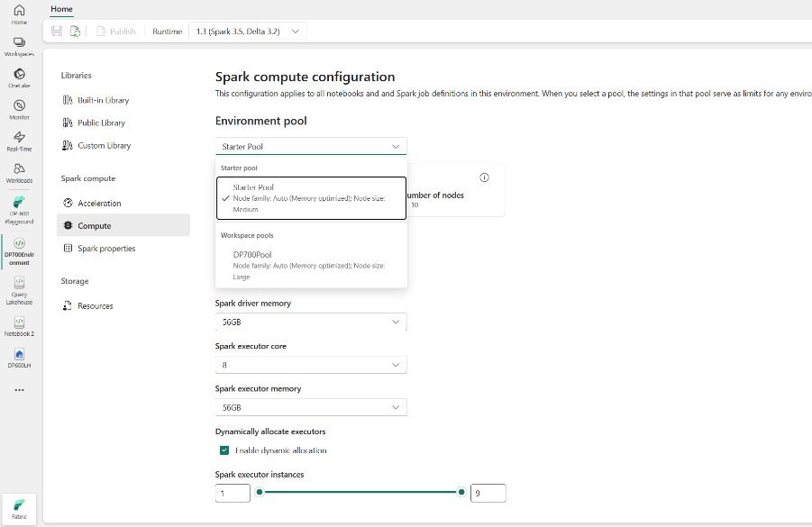This screenshot has width=812, height=527.
Task: Select the Starter Pool option in list
Action: [311, 198]
